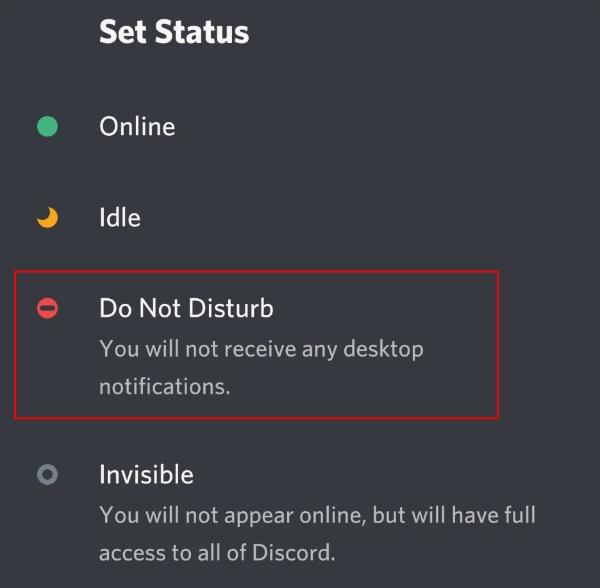Click the word "Disturb" in the status option

(x=236, y=309)
